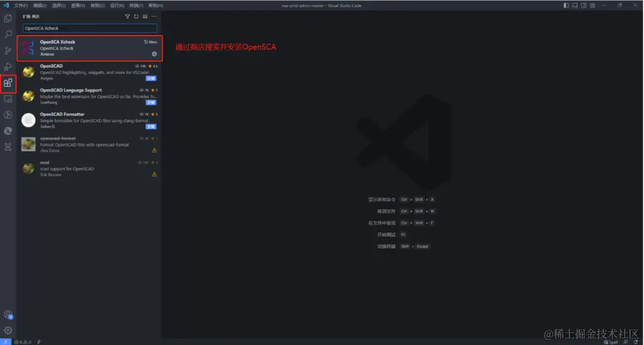Open the Search view in activity bar

8,35
